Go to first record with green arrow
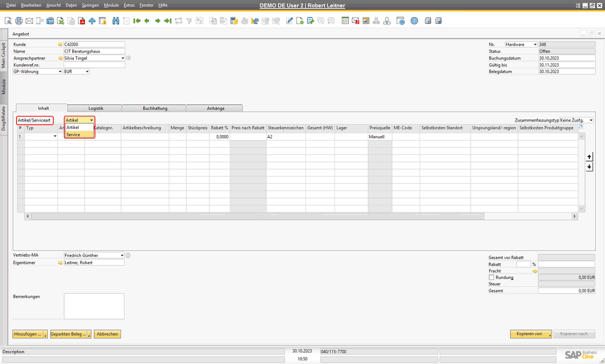This screenshot has width=605, height=364. tap(137, 21)
